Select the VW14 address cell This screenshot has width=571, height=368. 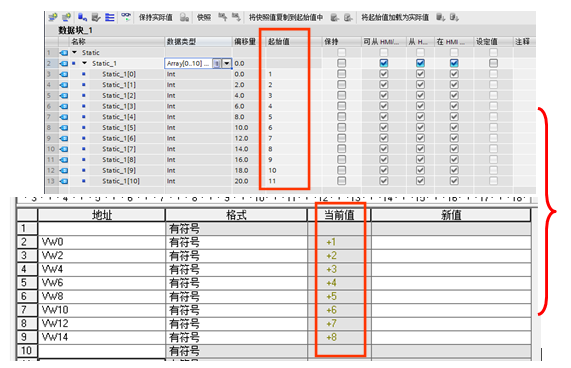(102, 337)
